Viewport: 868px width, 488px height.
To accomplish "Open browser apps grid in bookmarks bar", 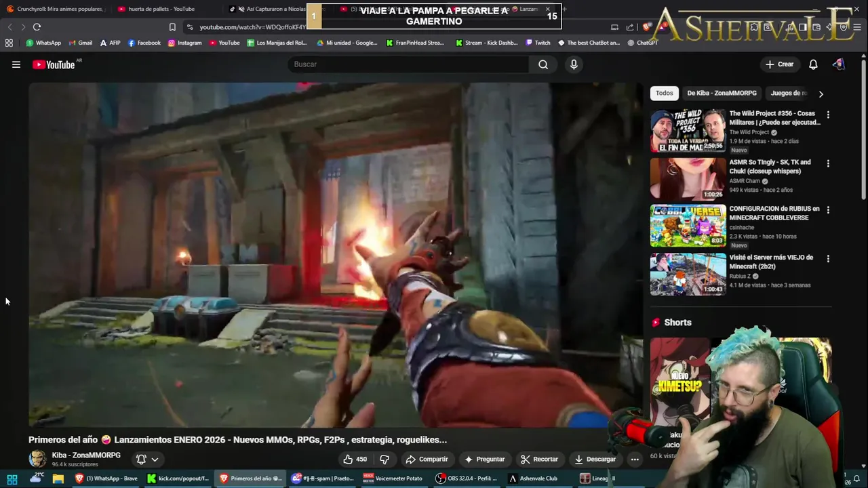I will tap(9, 43).
